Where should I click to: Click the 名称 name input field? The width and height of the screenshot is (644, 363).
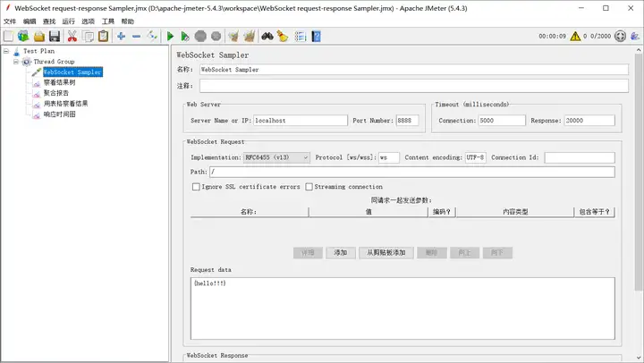[414, 70]
